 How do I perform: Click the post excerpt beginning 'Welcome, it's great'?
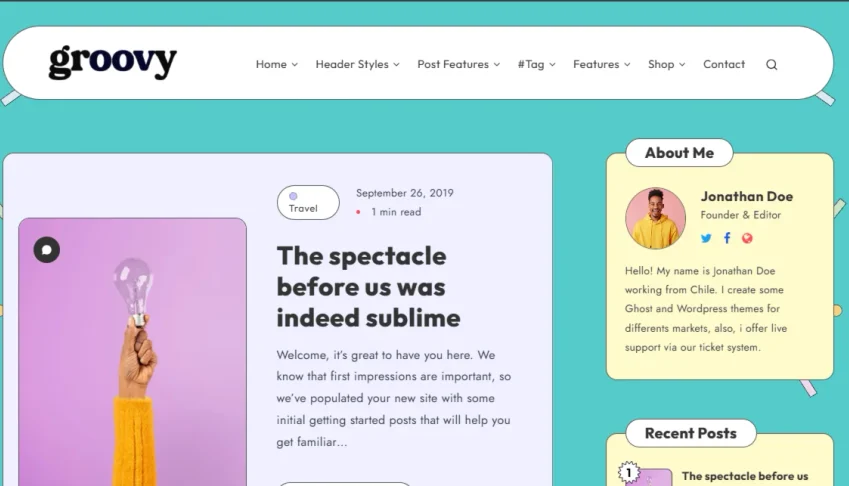[394, 398]
